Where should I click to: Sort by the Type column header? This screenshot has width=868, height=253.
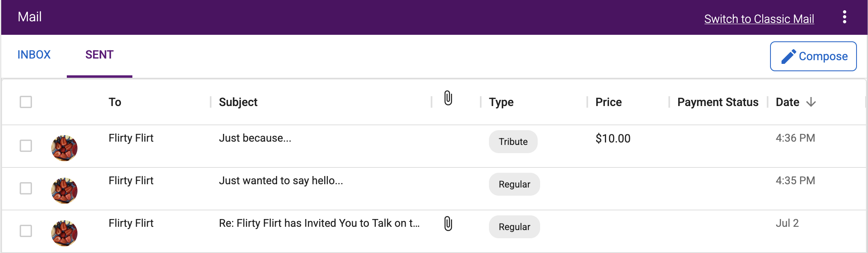point(501,102)
